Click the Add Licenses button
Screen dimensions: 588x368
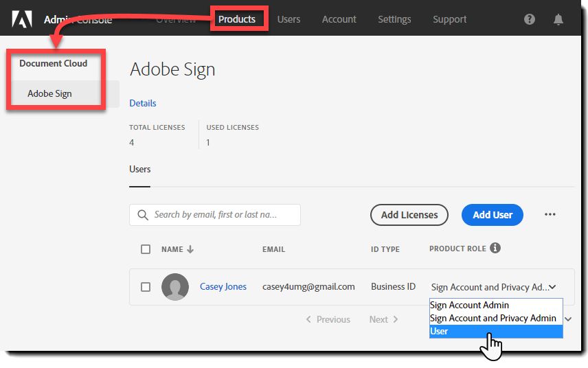409,215
